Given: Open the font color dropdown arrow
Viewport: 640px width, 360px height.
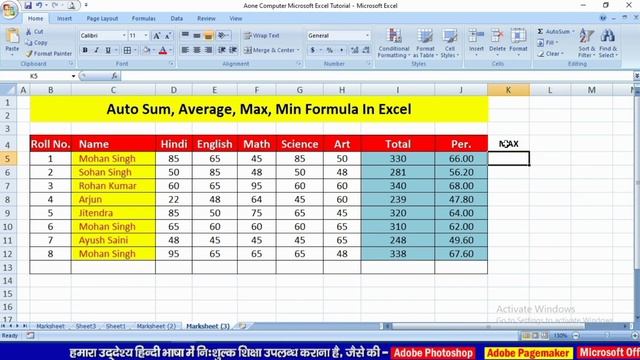Looking at the screenshot, I should point(171,50).
